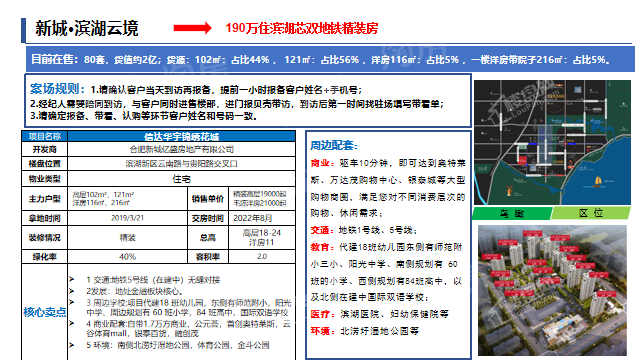Open the location map image
Screen dimensions: 640x360
click(x=552, y=142)
